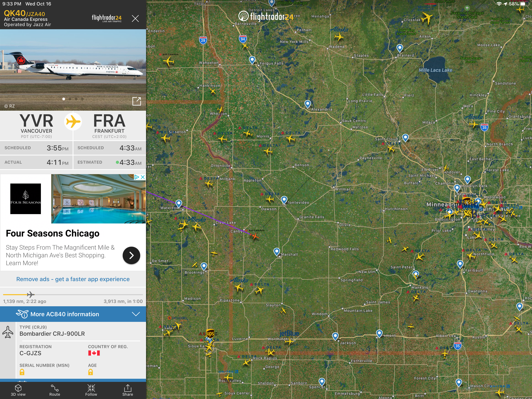Tap the FRA Frankfurt destination airport
The width and height of the screenshot is (532, 399).
tap(109, 126)
